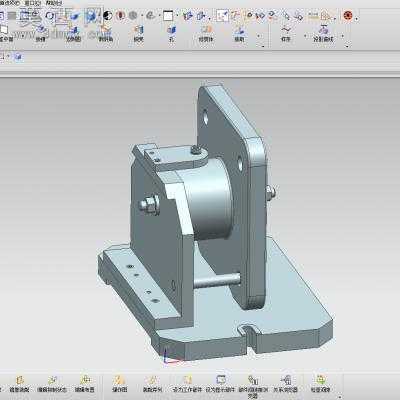The height and width of the screenshot is (400, 400).
Task: Click the grey circle display icon
Action: 133,15
